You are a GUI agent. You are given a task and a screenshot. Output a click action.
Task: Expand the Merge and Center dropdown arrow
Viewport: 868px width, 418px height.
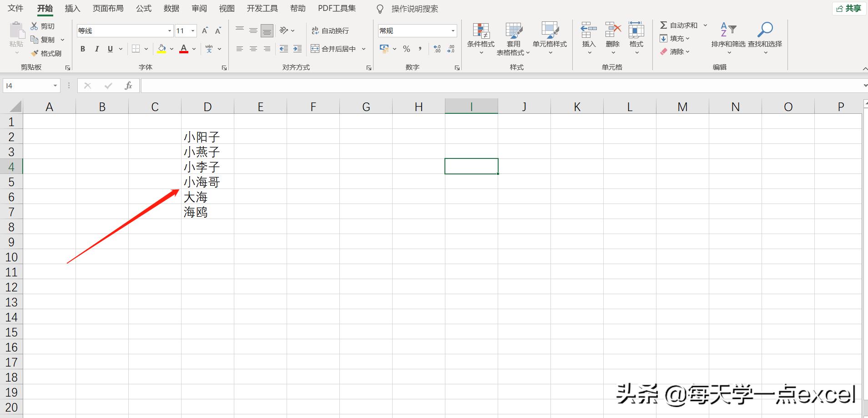pos(363,49)
